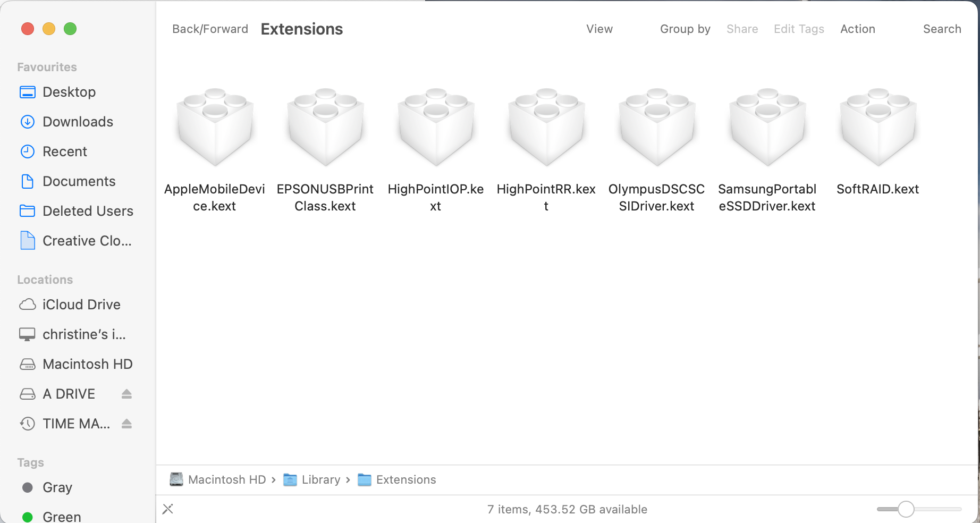Click the Extensions folder icon in path bar
This screenshot has height=523, width=980.
(365, 479)
